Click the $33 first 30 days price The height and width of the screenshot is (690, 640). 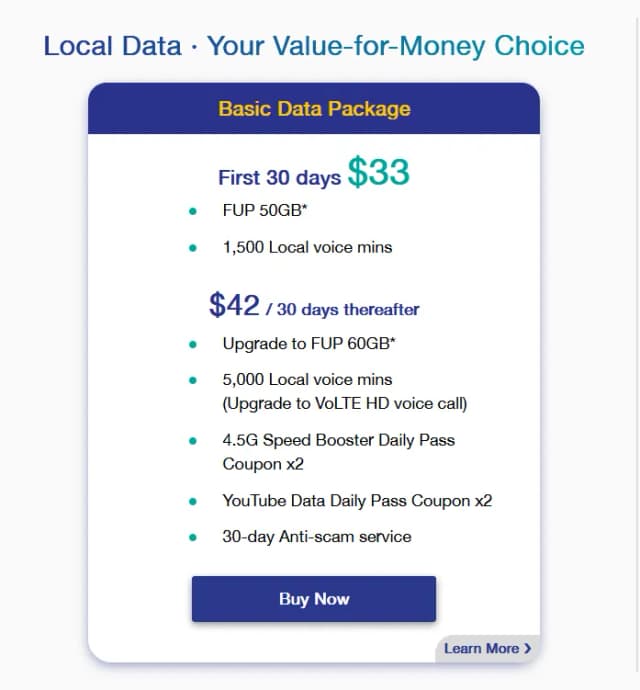coord(379,172)
